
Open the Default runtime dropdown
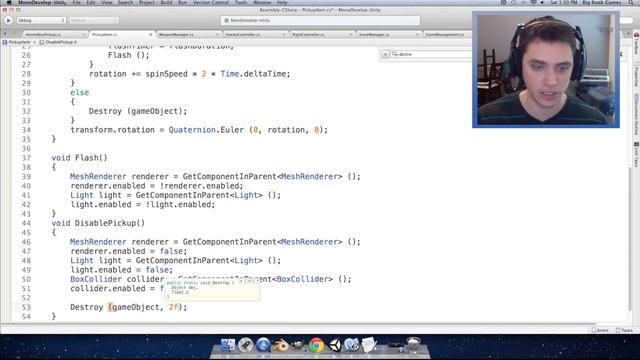(x=93, y=20)
